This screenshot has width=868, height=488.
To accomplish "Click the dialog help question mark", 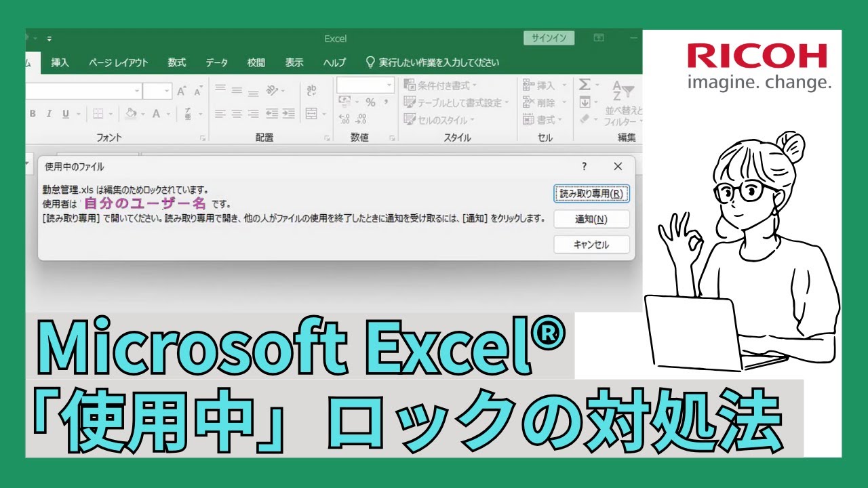I will (x=584, y=167).
